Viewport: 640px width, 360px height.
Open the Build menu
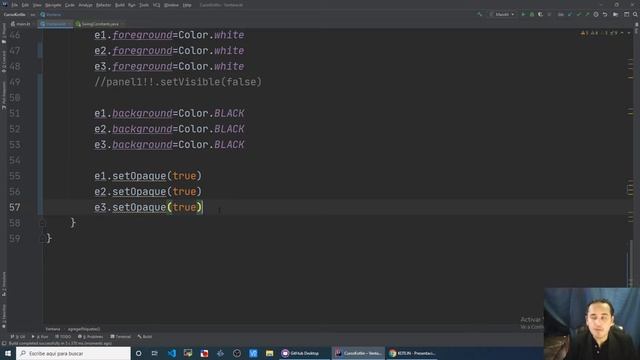(x=120, y=5)
